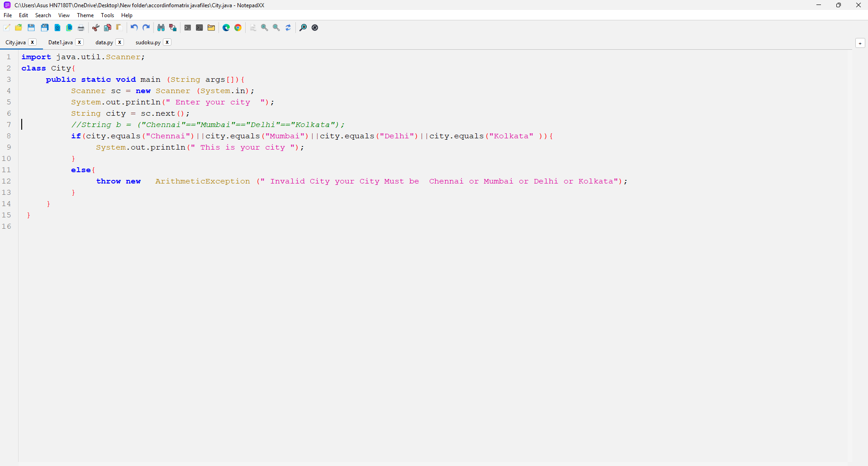Screen dimensions: 868x466
Task: Close the current document via toolbar icon
Action: (57, 28)
